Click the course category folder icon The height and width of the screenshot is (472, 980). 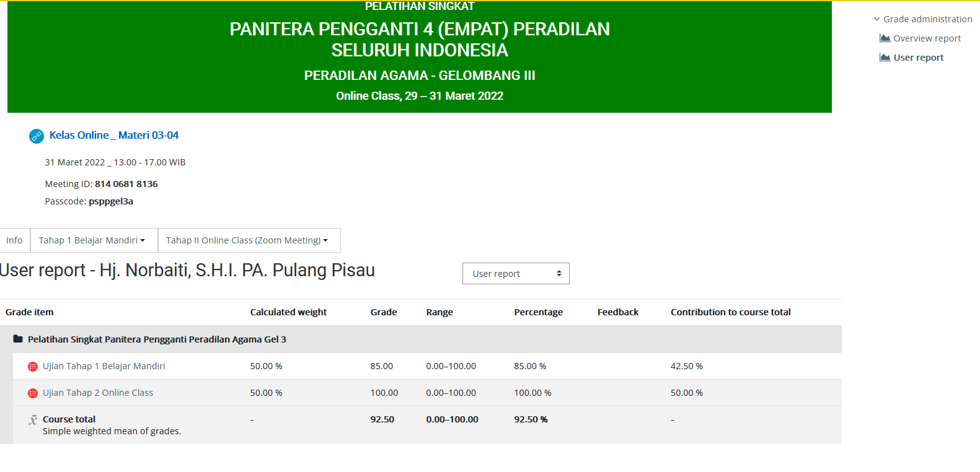click(18, 339)
